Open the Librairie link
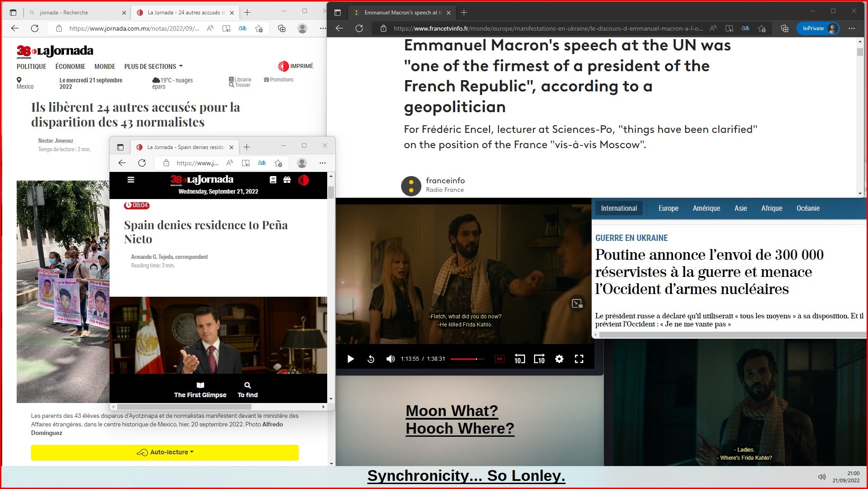The height and width of the screenshot is (489, 868). tap(240, 79)
